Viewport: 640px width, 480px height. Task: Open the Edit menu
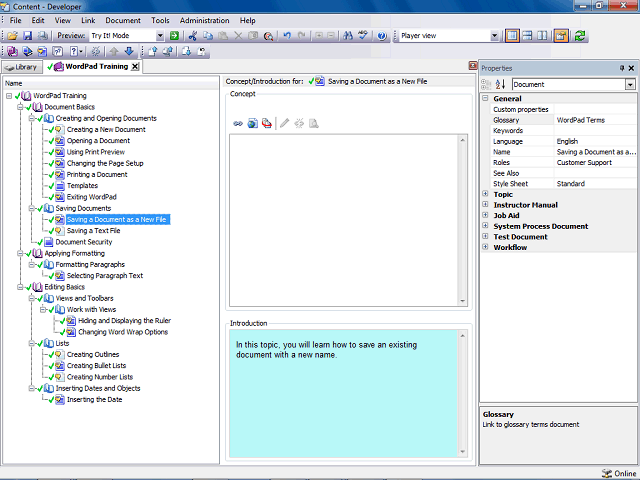tap(38, 20)
